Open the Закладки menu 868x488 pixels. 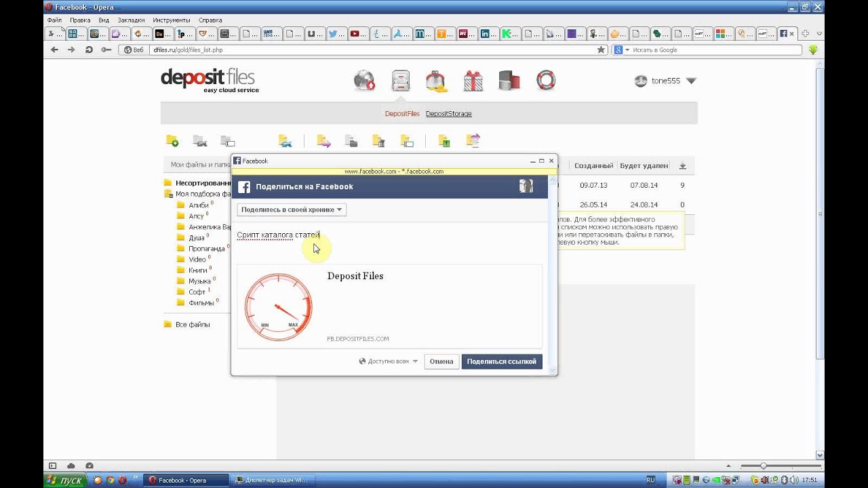(x=132, y=20)
